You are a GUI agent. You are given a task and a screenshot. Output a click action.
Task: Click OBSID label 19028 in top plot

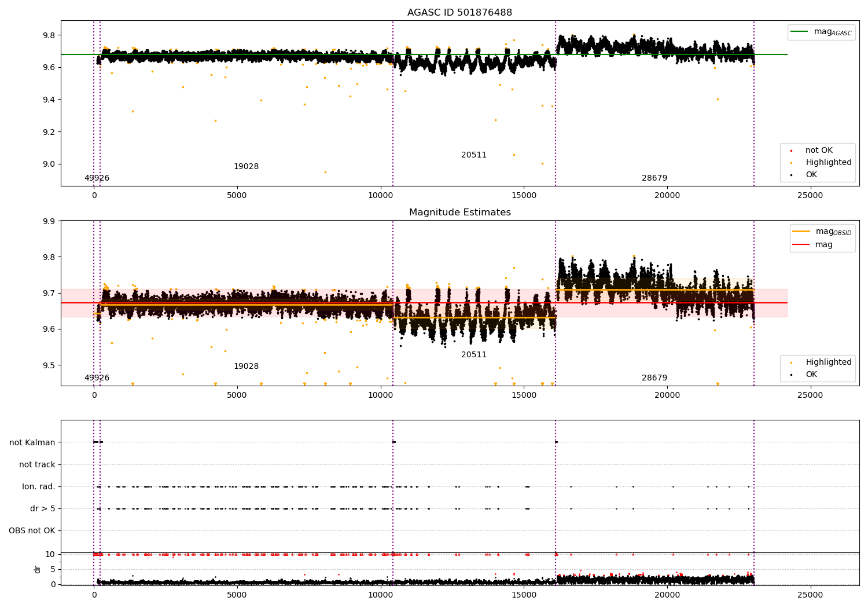tap(246, 167)
